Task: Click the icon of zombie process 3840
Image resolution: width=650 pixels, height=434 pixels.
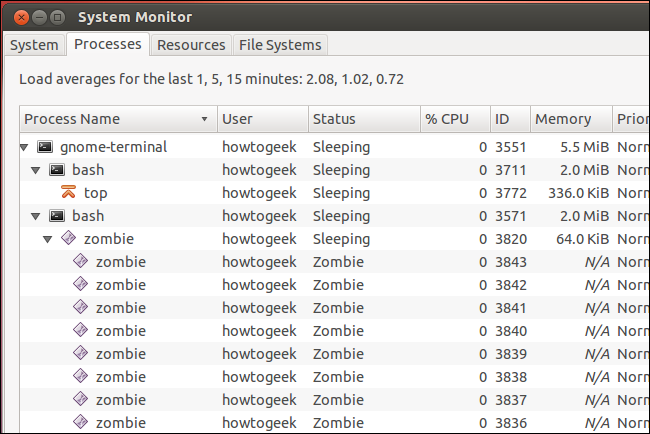Action: [81, 331]
